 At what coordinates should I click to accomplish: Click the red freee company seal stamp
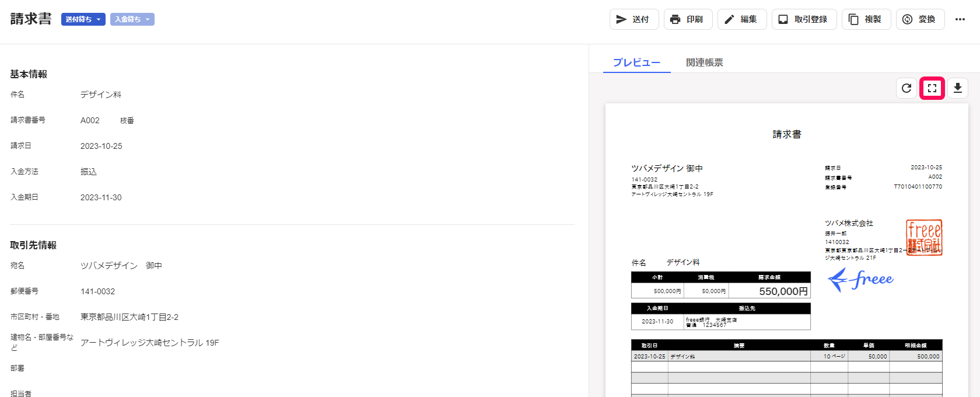click(923, 238)
